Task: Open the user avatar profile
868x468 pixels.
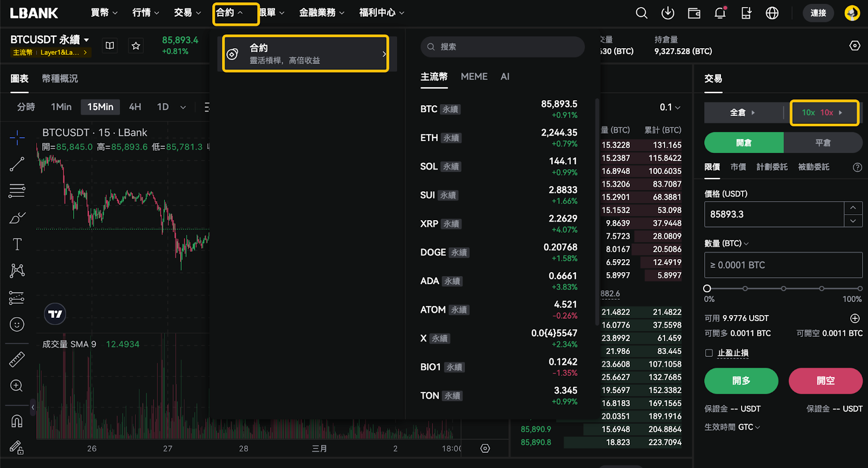Action: [852, 13]
